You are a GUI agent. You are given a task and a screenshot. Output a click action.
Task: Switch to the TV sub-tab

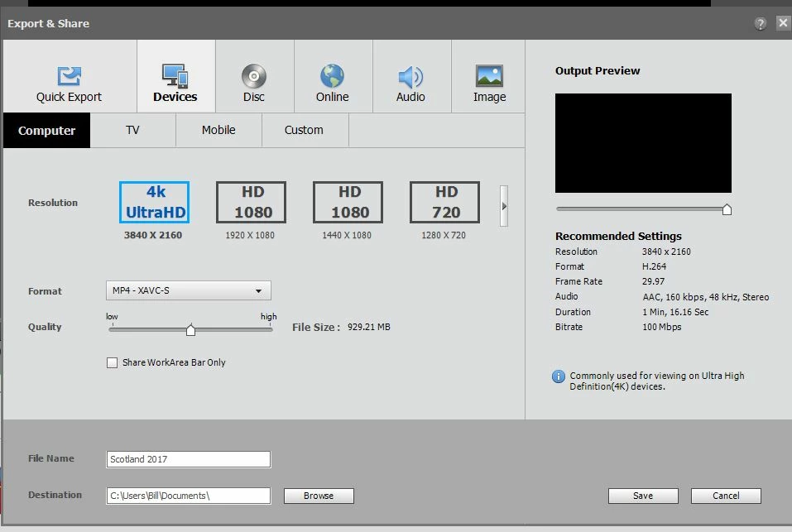pyautogui.click(x=133, y=130)
